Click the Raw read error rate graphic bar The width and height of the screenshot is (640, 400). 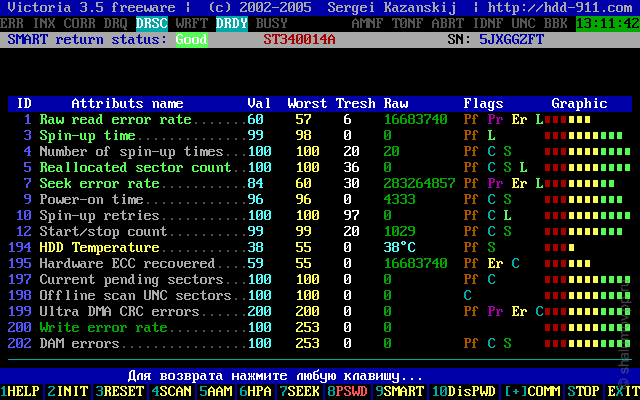[x=568, y=120]
